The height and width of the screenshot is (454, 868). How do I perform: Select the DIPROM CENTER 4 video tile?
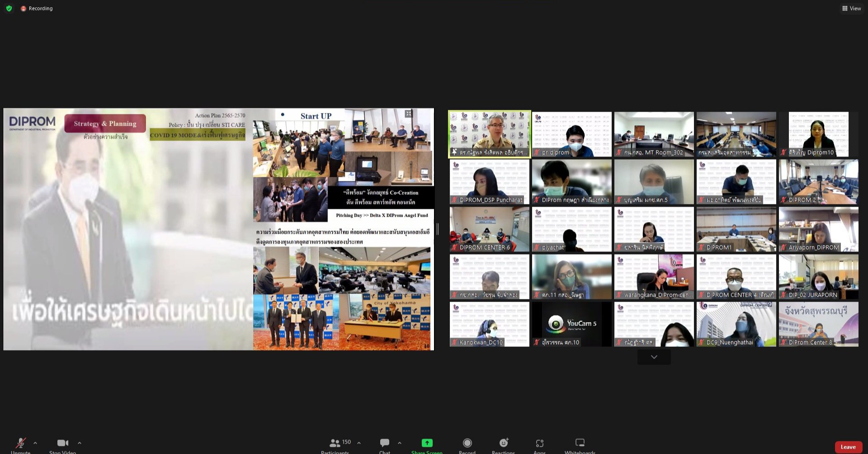(x=736, y=277)
